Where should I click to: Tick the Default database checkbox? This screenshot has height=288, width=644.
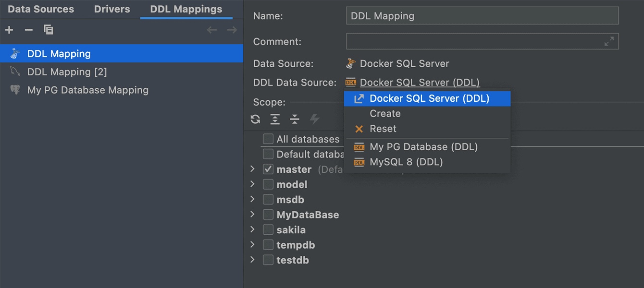point(268,154)
